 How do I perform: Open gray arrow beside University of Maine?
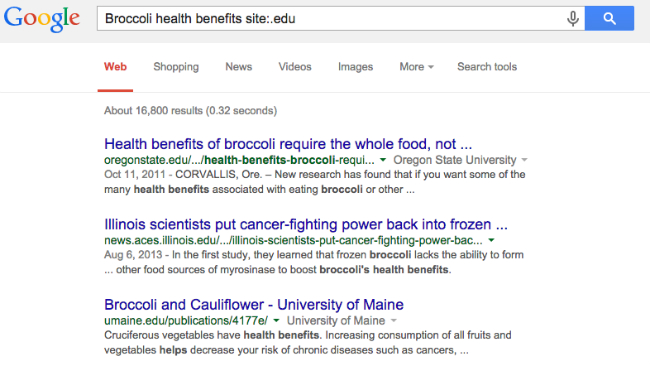[x=394, y=321]
